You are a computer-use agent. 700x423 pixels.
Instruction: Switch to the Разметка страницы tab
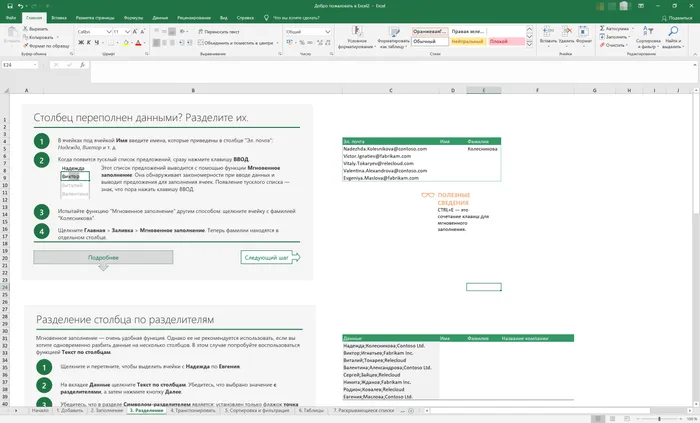click(95, 18)
